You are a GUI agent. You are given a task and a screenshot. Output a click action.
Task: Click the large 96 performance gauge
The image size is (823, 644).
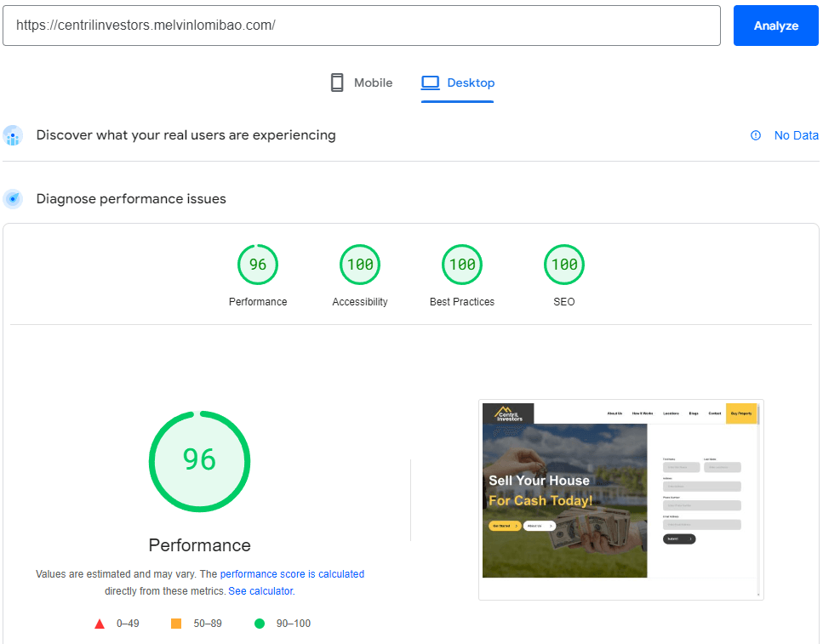coord(200,461)
